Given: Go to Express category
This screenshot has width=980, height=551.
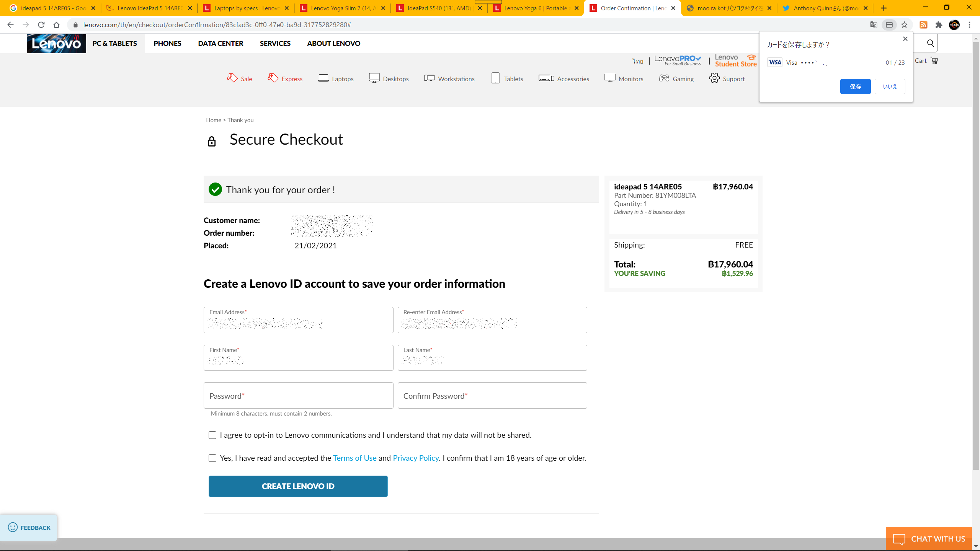Looking at the screenshot, I should click(285, 78).
